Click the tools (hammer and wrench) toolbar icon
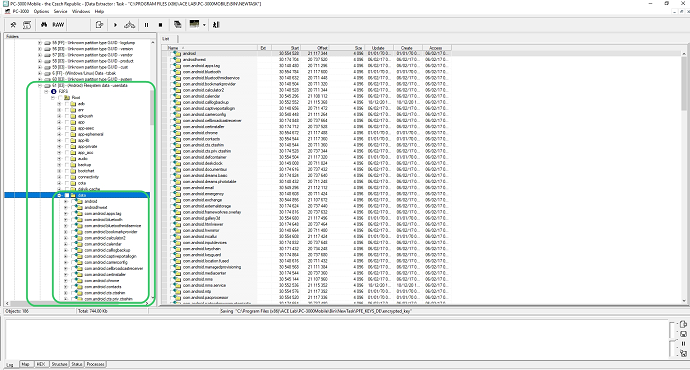This screenshot has width=690, height=370. click(13, 25)
